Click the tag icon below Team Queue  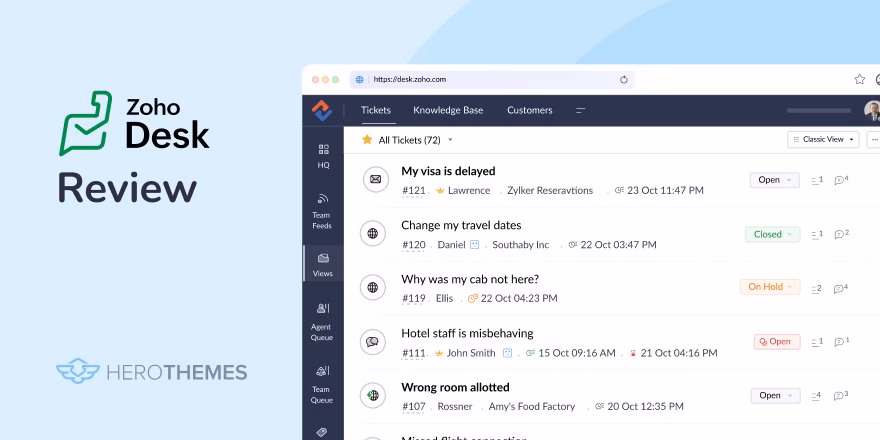click(322, 432)
